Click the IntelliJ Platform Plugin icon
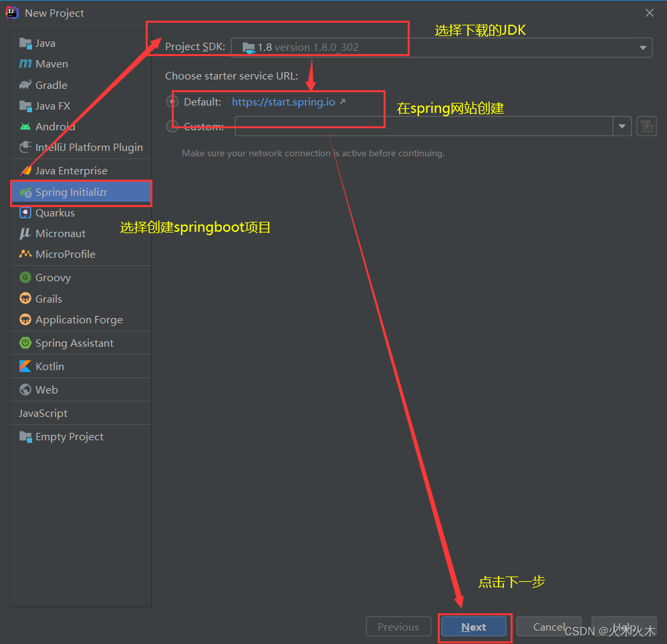The width and height of the screenshot is (667, 644). click(25, 147)
